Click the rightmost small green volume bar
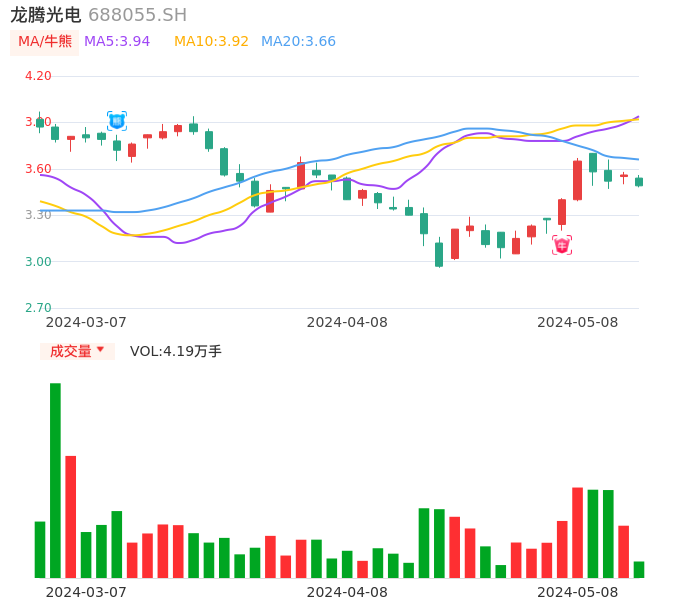686x606 pixels. [639, 569]
